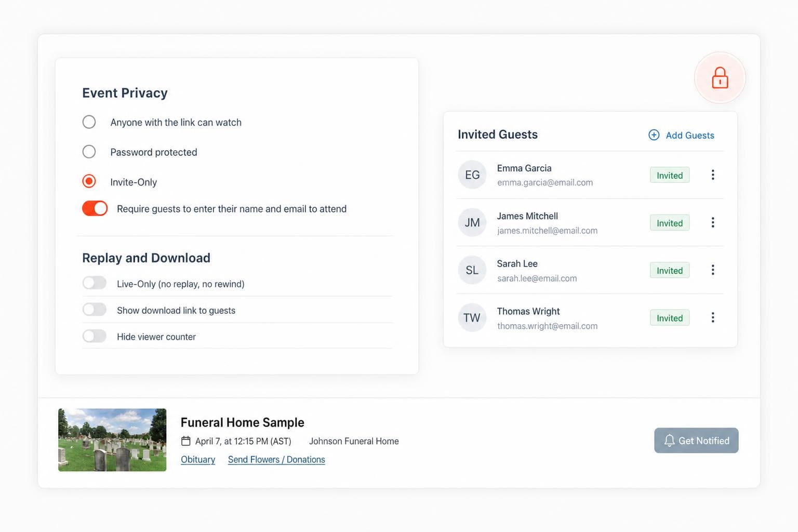
Task: Click the Event Privacy heading
Action: click(x=125, y=93)
